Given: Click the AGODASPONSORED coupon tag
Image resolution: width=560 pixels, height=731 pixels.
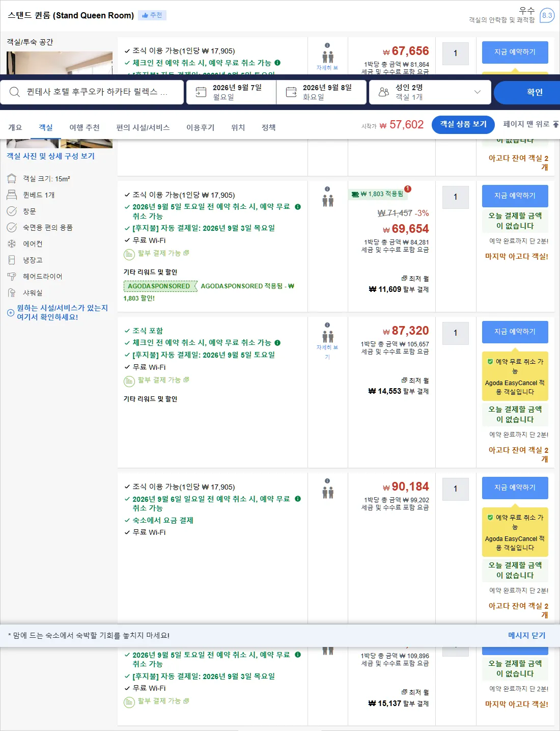Looking at the screenshot, I should (x=159, y=286).
